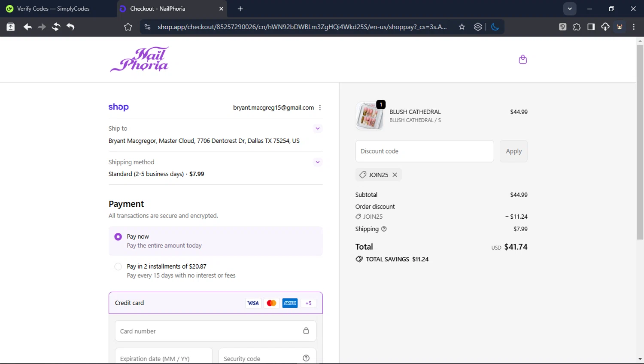Click the page vertical scrollbar
Viewport: 644px width, 364px height.
(x=640, y=142)
